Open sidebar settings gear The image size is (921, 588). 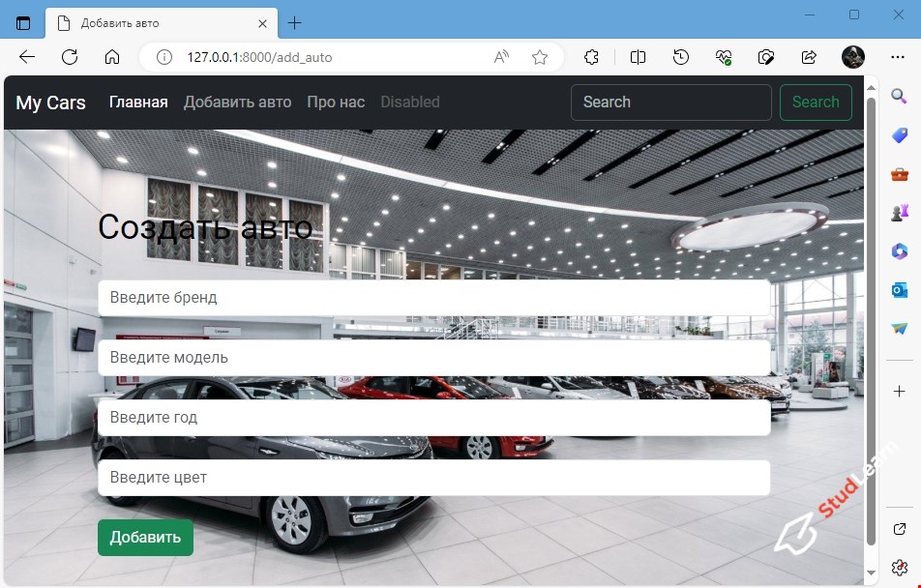(900, 568)
